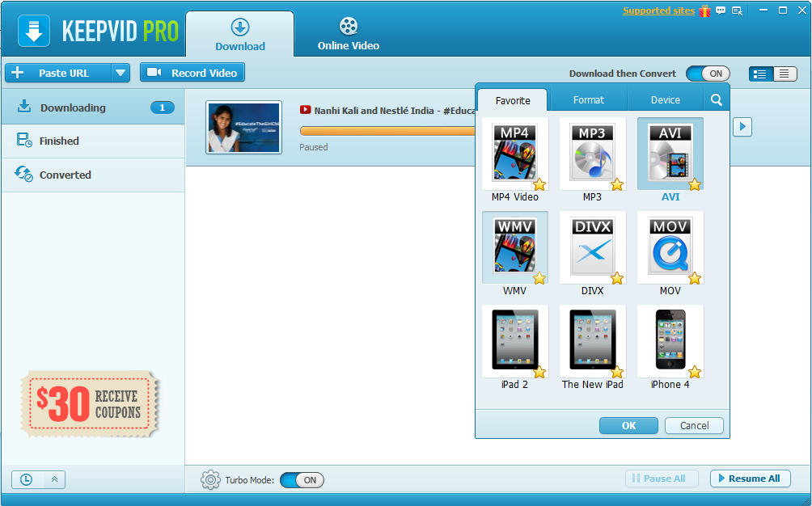Choose the iPhone 4 device preset
The width and height of the screenshot is (812, 506).
click(x=670, y=341)
